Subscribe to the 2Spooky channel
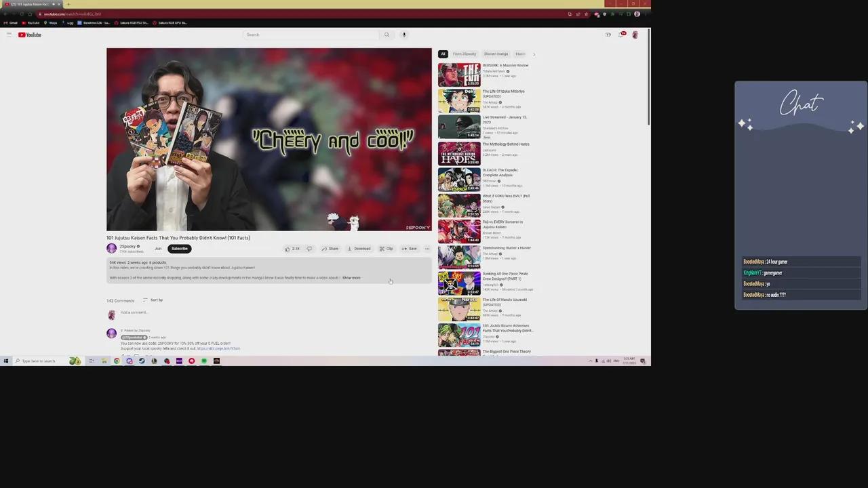 180,249
